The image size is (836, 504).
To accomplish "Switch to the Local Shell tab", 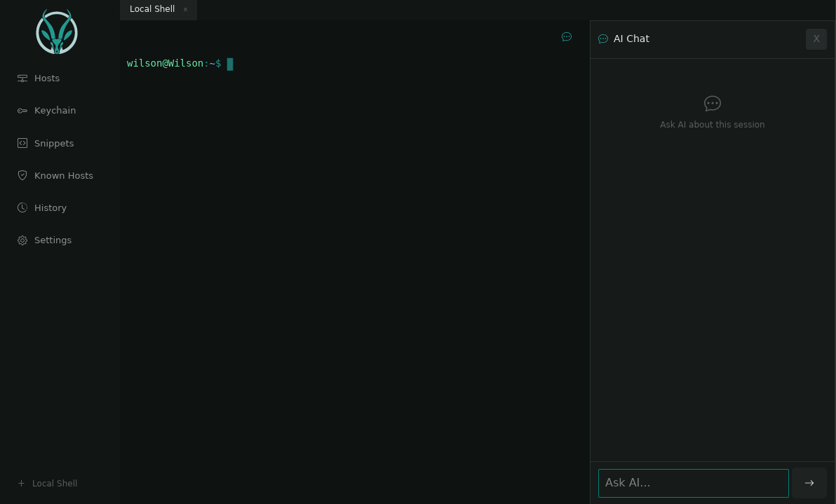I will click(x=152, y=9).
